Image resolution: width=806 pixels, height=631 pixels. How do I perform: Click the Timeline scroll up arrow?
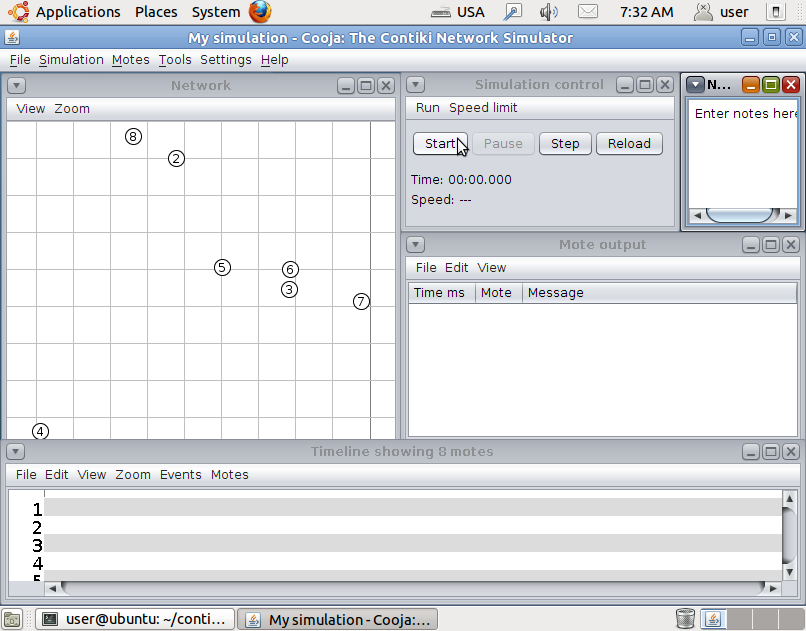click(790, 498)
